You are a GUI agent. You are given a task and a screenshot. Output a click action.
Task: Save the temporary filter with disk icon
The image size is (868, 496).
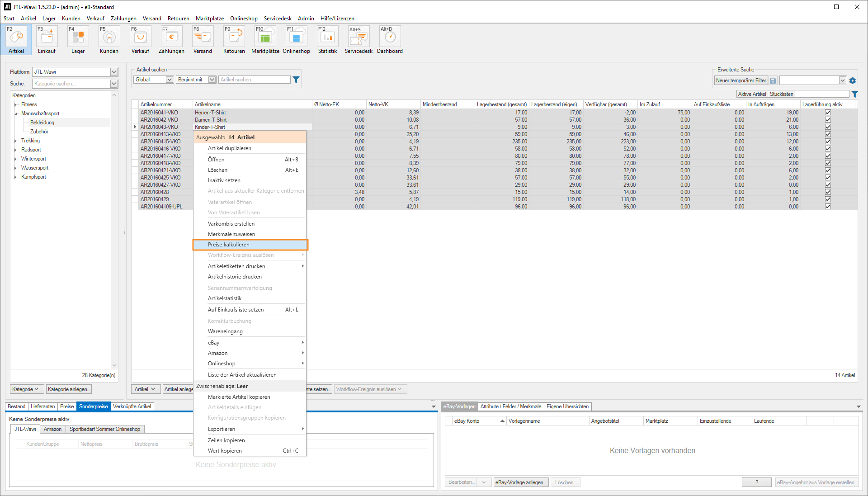coord(773,80)
